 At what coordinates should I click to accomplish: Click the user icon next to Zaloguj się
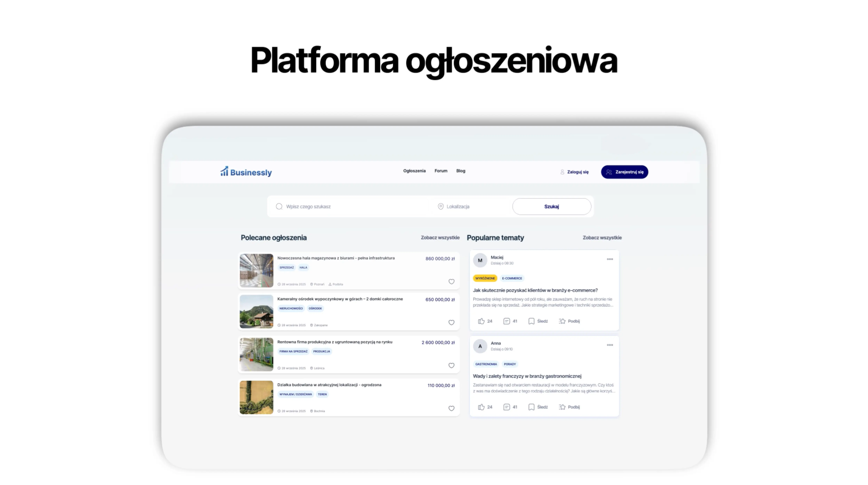point(562,172)
